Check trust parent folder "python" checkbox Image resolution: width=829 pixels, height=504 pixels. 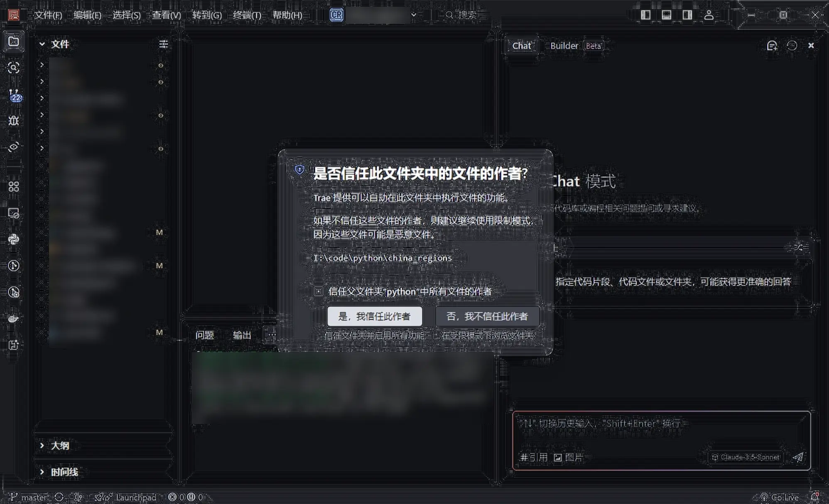318,291
